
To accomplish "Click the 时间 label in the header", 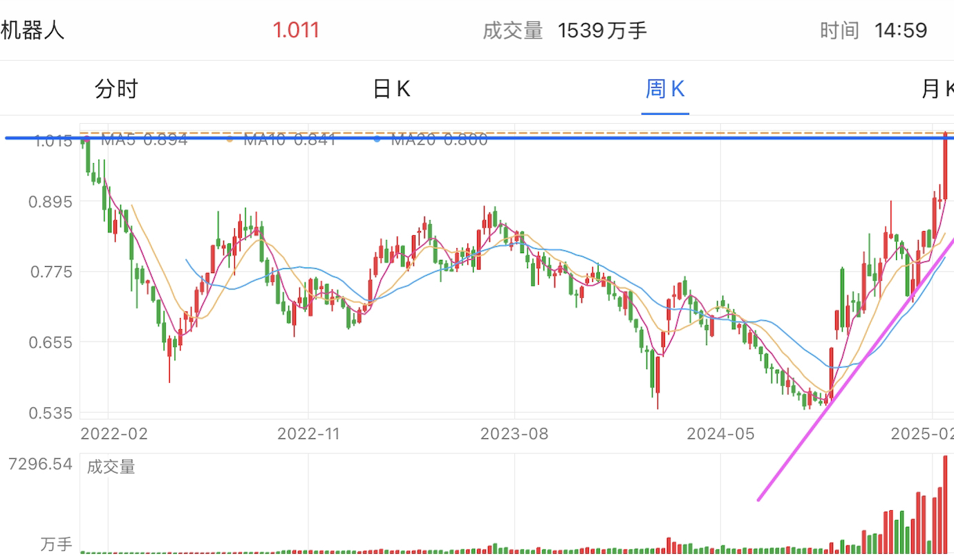I will pyautogui.click(x=840, y=30).
